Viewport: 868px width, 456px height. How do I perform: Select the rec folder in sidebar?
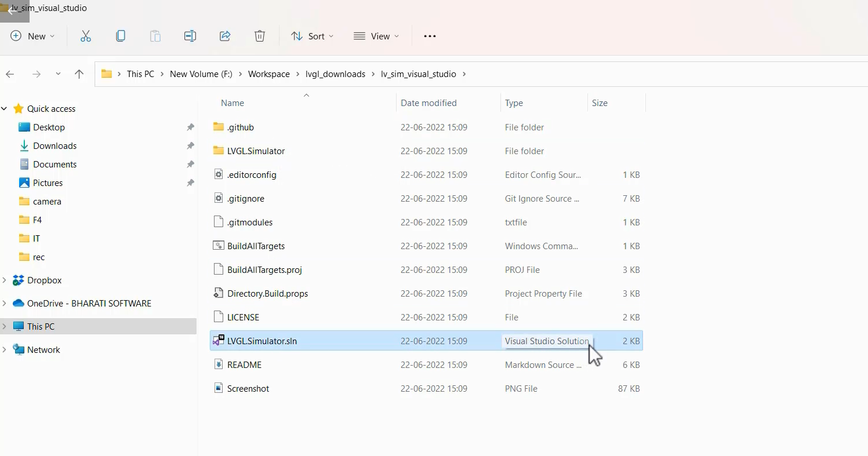[39, 257]
